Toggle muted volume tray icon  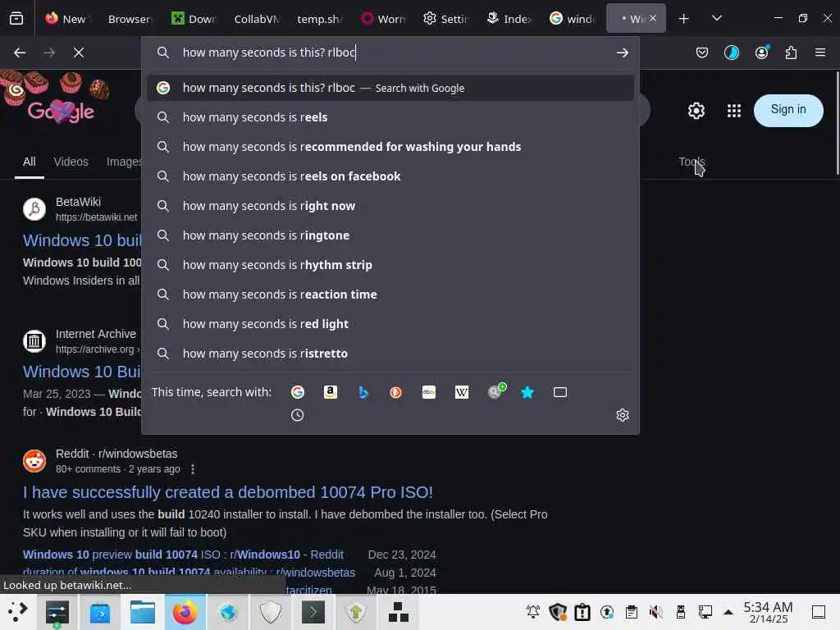(x=655, y=612)
